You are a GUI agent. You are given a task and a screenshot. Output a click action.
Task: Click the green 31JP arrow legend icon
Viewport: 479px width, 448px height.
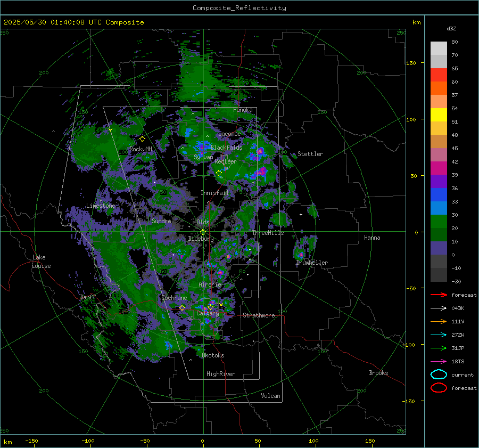[x=439, y=348]
